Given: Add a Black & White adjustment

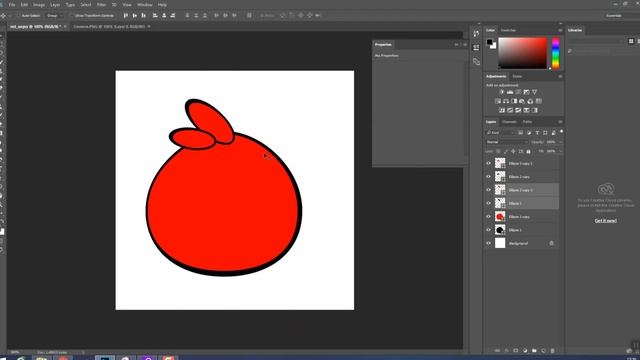Looking at the screenshot, I should pos(514,101).
